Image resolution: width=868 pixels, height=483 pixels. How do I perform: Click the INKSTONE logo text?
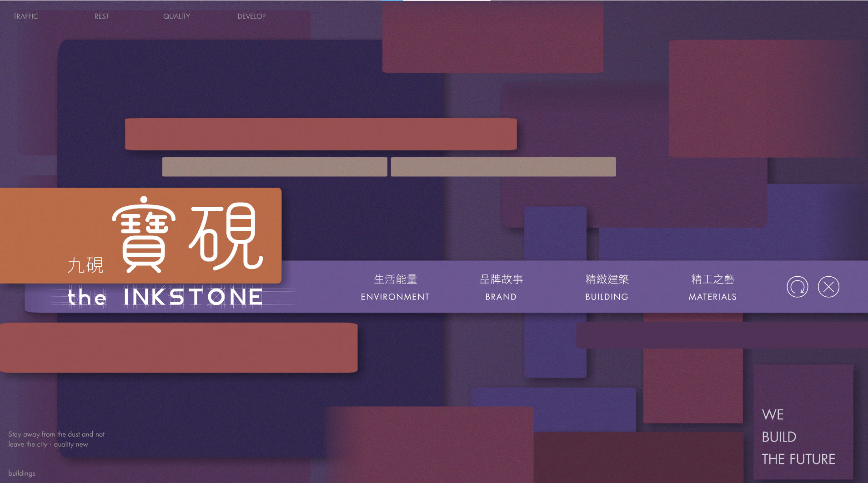pyautogui.click(x=193, y=297)
